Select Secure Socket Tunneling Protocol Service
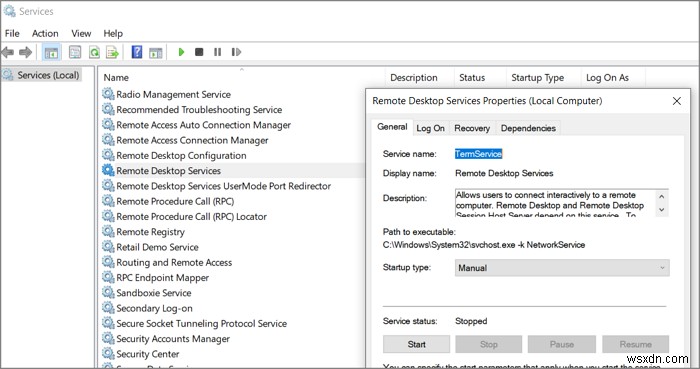 pos(201,323)
